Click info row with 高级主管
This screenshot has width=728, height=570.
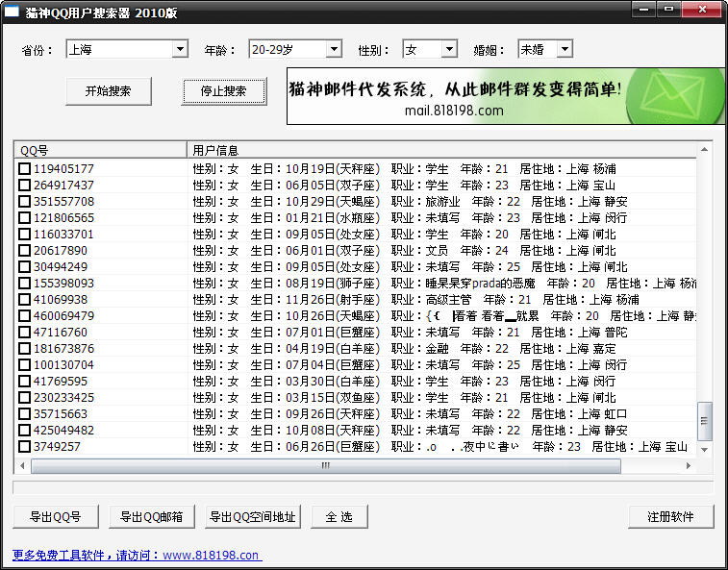tap(415, 299)
